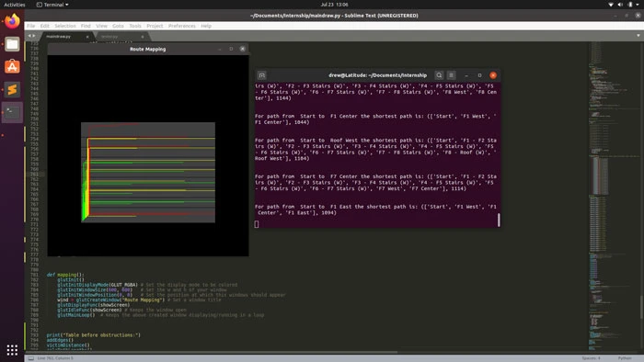Close the Route Mapping window
644x362 pixels.
pyautogui.click(x=242, y=49)
